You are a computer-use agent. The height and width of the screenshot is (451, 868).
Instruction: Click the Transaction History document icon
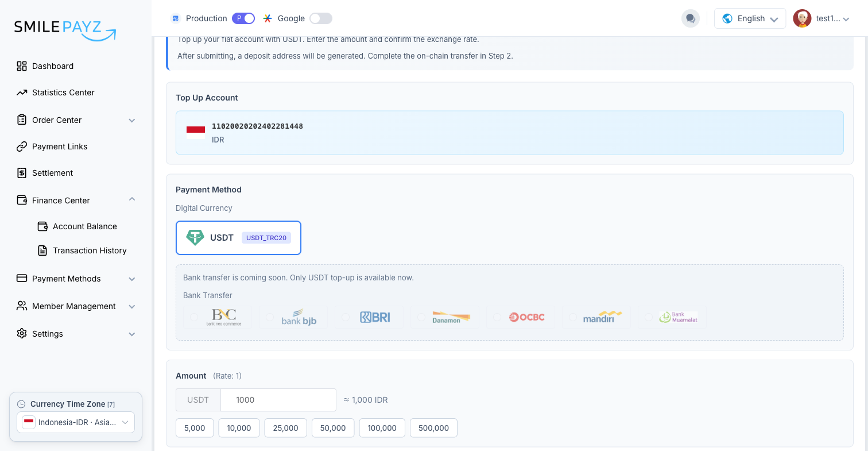(42, 250)
